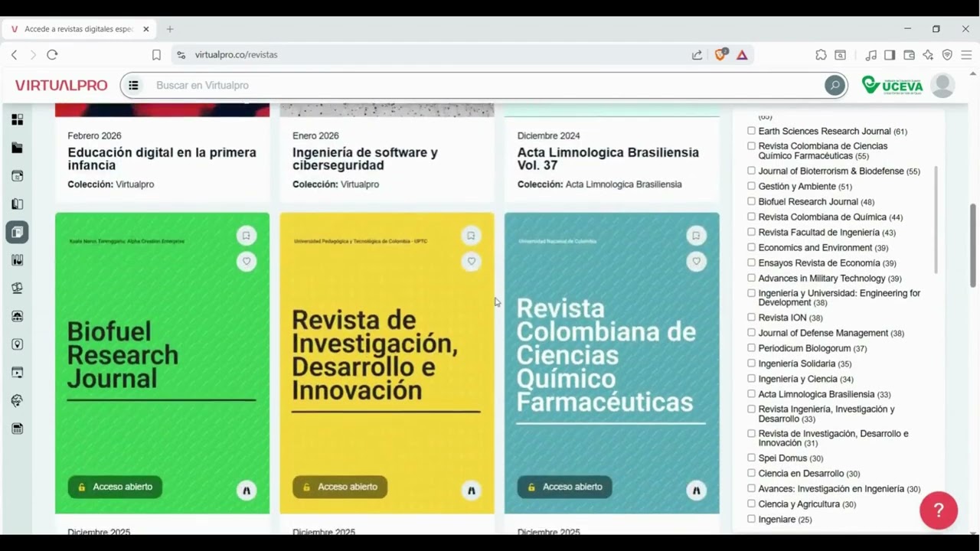This screenshot has width=980, height=551.
Task: Open the video player icon in sidebar
Action: (x=17, y=373)
